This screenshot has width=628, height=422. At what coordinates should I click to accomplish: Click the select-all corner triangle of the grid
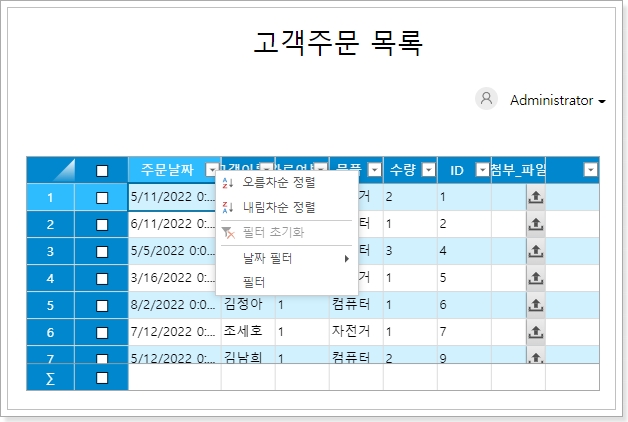(50, 171)
